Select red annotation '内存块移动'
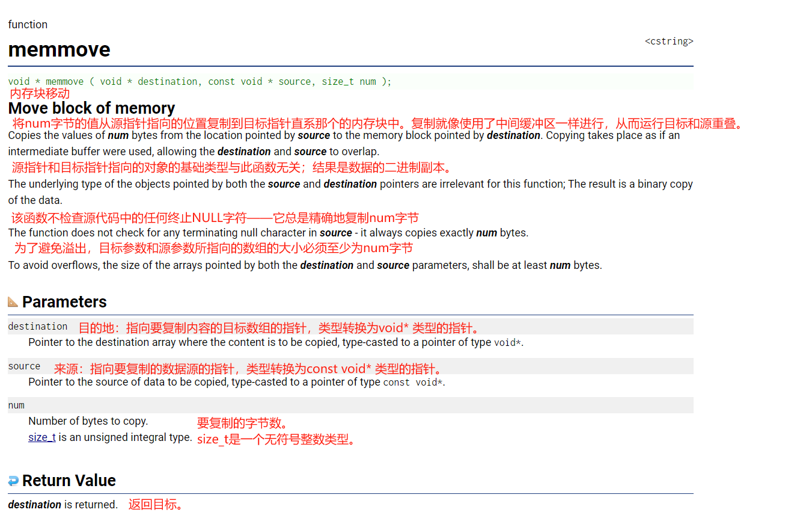 [x=40, y=93]
